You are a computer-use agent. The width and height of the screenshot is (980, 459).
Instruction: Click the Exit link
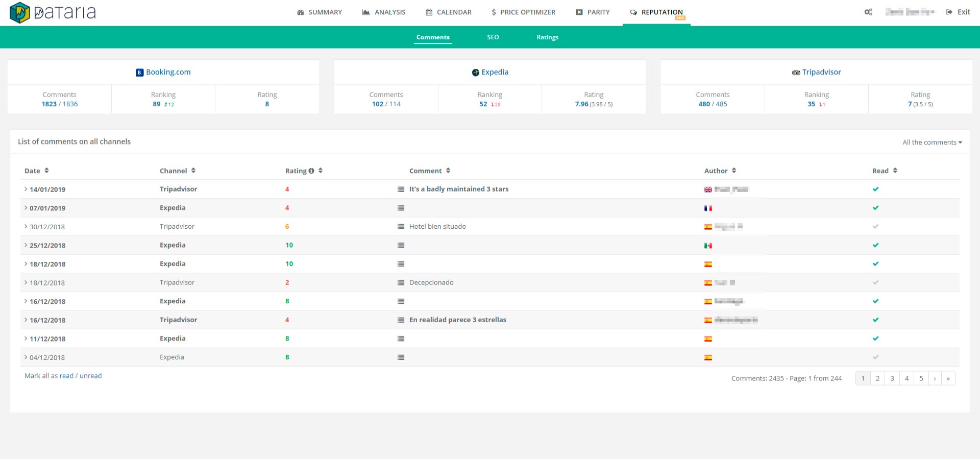[x=958, y=12]
